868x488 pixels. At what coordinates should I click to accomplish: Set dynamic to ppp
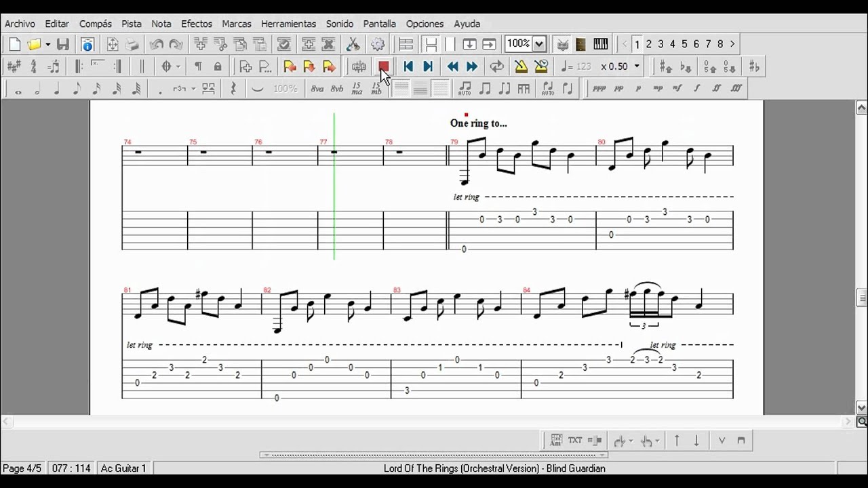pos(599,88)
